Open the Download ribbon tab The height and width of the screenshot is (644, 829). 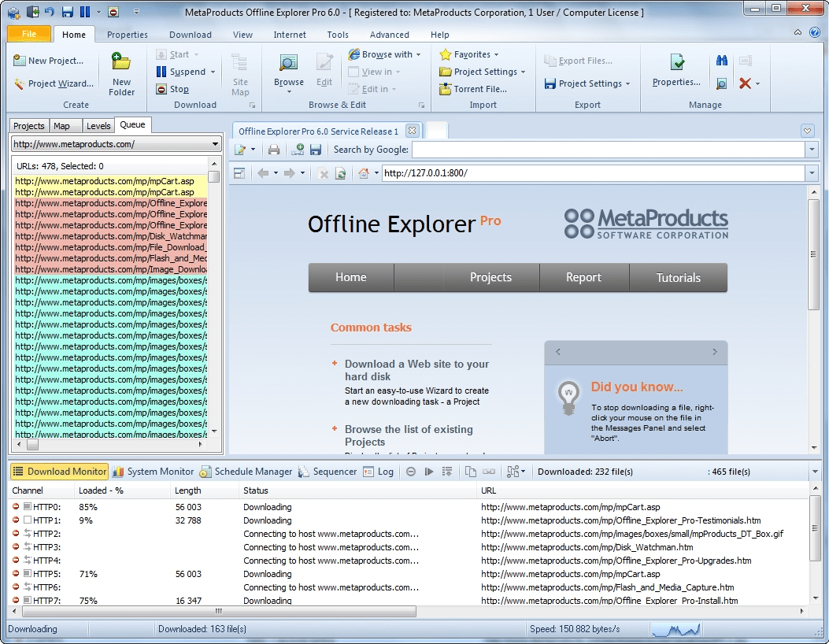point(191,35)
